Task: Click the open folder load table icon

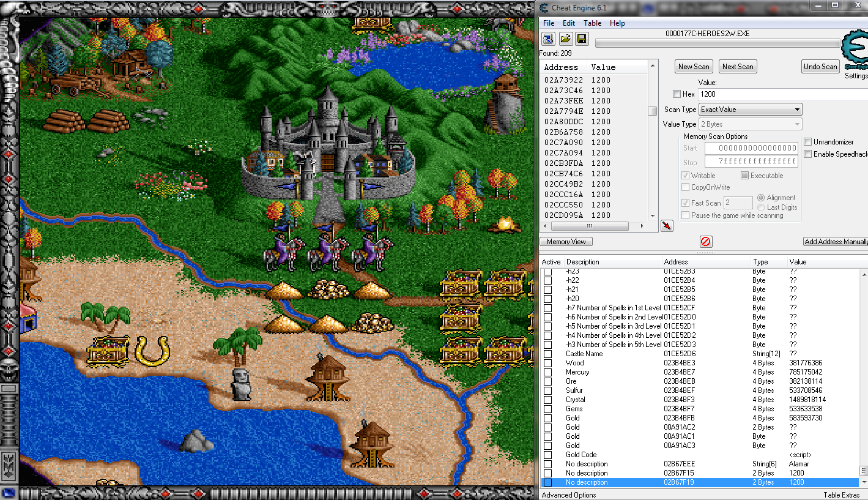Action: click(x=565, y=39)
